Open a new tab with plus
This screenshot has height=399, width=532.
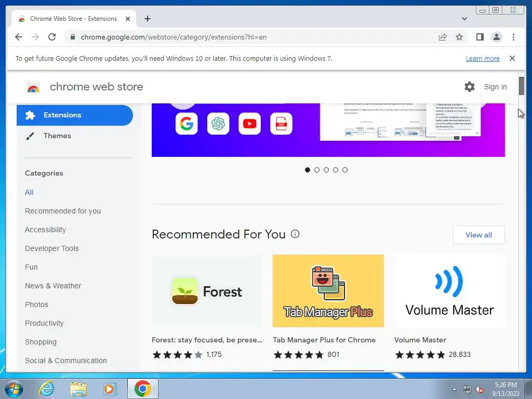[147, 19]
